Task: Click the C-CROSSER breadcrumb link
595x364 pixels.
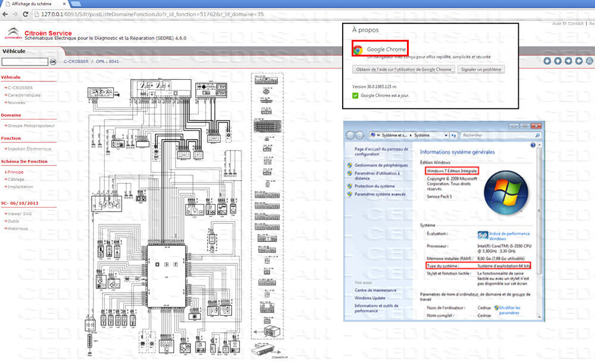Action: (x=76, y=61)
